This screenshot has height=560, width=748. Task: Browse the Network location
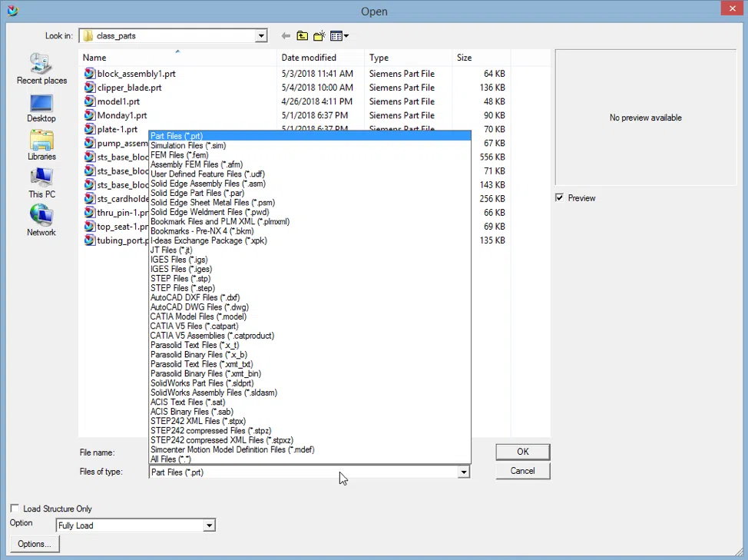point(41,220)
